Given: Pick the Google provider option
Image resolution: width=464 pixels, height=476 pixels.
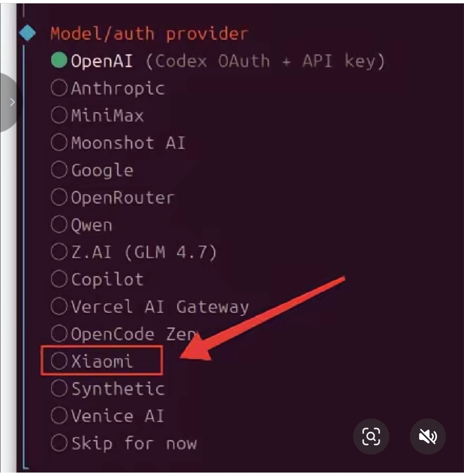Looking at the screenshot, I should [x=59, y=170].
